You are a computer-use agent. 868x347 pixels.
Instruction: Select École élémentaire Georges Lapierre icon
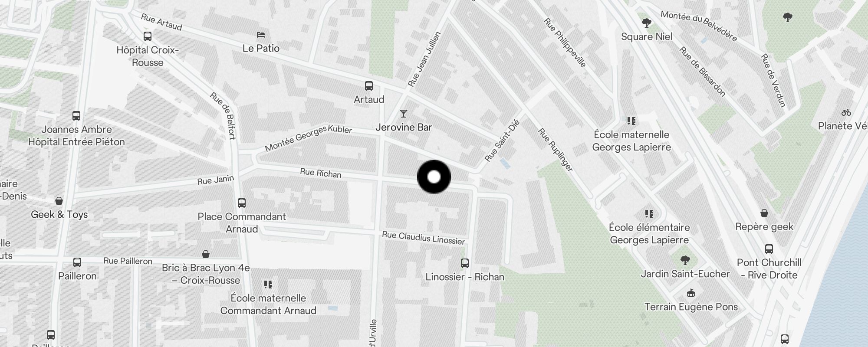[x=649, y=214]
